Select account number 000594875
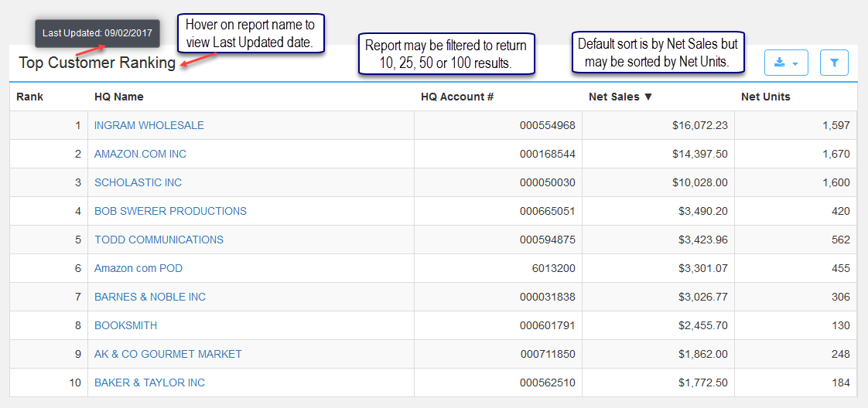Screen dimensions: 868x408 tap(548, 240)
